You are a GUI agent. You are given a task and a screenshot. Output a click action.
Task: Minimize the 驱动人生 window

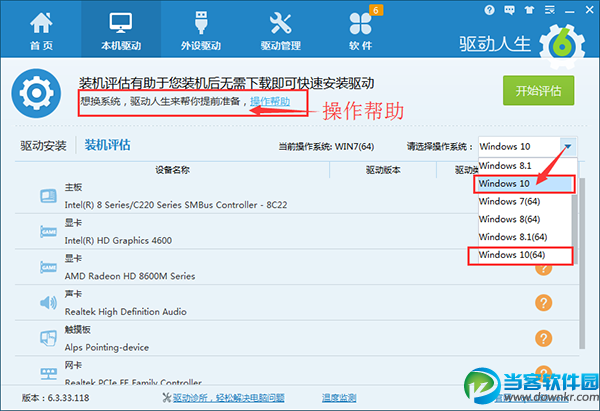(x=570, y=11)
